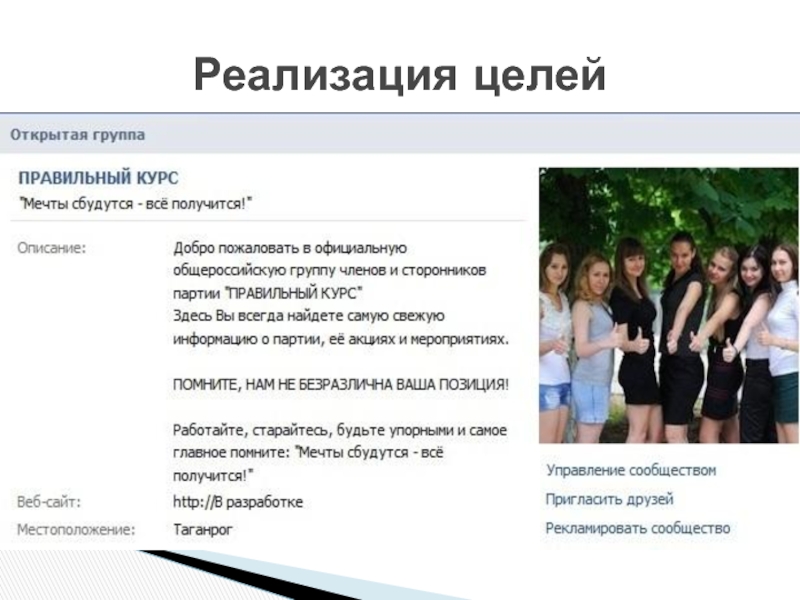The width and height of the screenshot is (800, 600).
Task: Click the Открытая группа header bar
Action: click(77, 134)
